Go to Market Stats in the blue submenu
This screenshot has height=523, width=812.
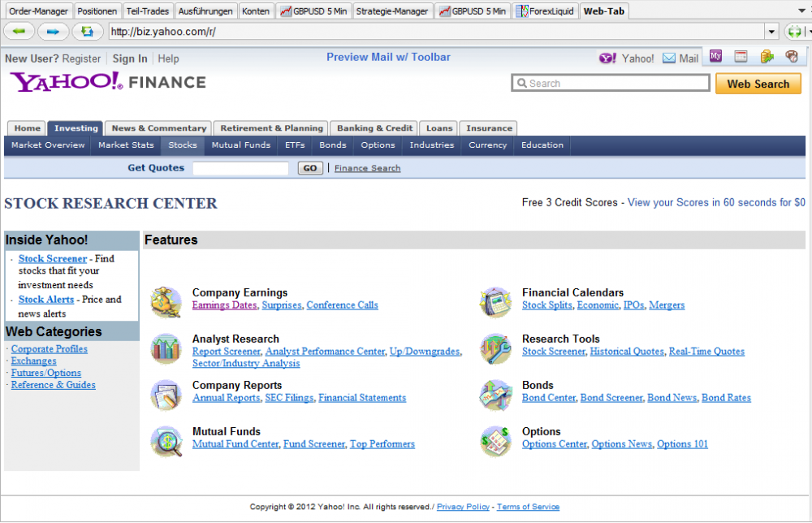click(126, 145)
